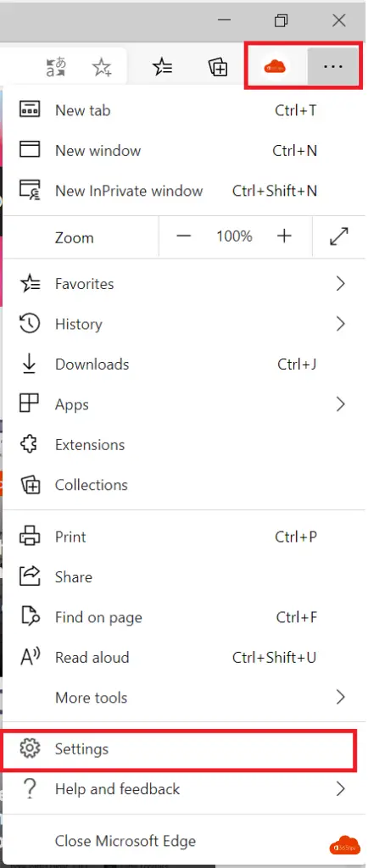Select New InPrivate window
Image resolution: width=368 pixels, height=868 pixels.
point(182,191)
